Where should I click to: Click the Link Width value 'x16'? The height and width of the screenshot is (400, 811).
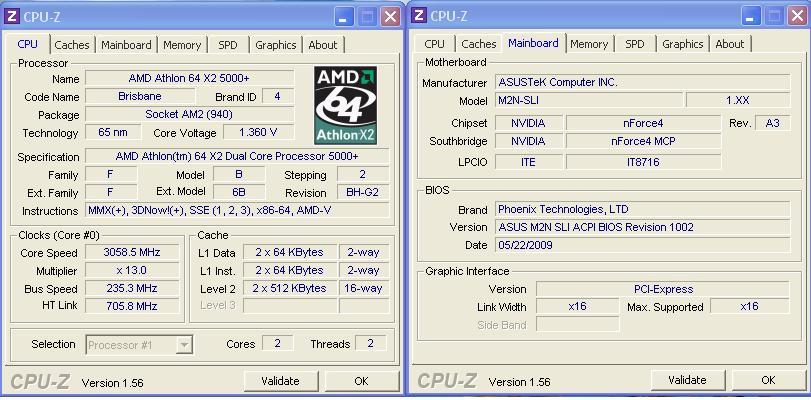click(577, 306)
